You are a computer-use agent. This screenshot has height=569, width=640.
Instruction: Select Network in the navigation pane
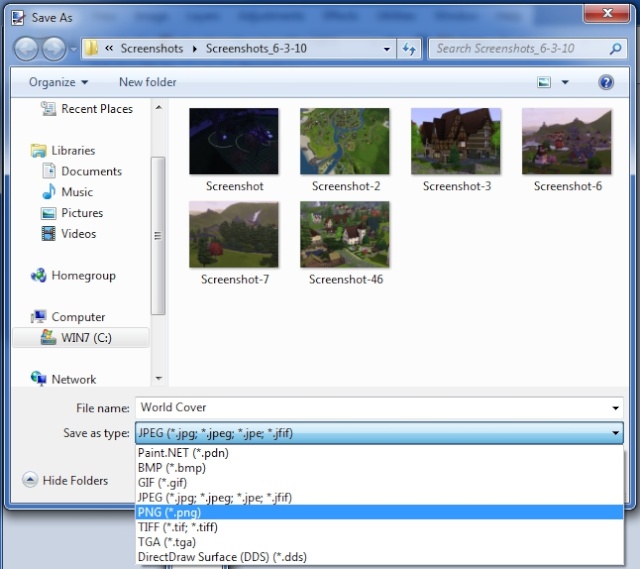click(x=73, y=379)
